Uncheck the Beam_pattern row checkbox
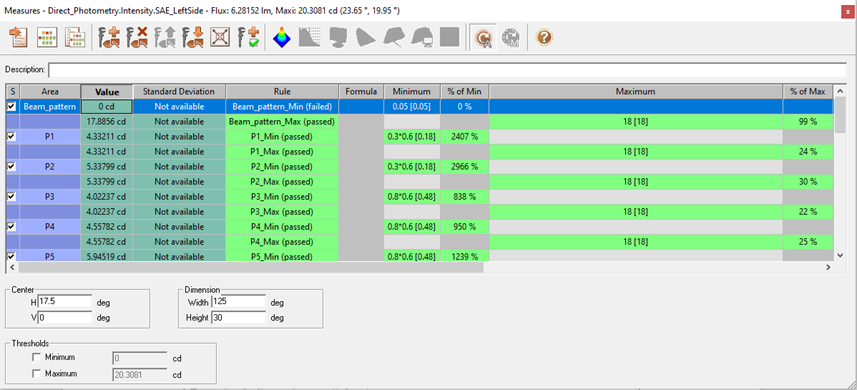The height and width of the screenshot is (390, 857). [12, 107]
